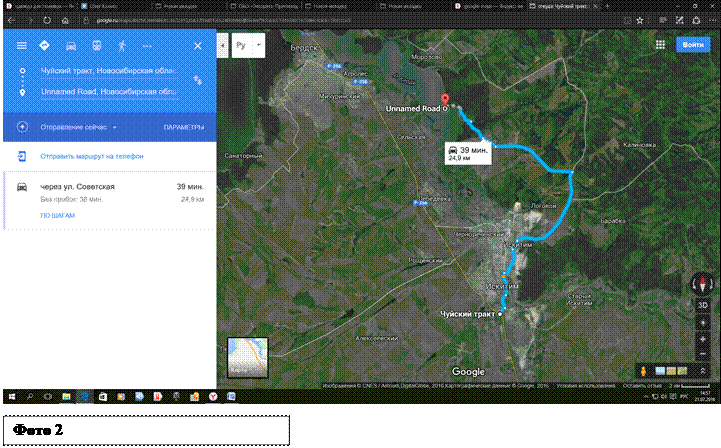Expand more travel modes with the ellipsis
This screenshot has width=721, height=448.
coord(148,46)
